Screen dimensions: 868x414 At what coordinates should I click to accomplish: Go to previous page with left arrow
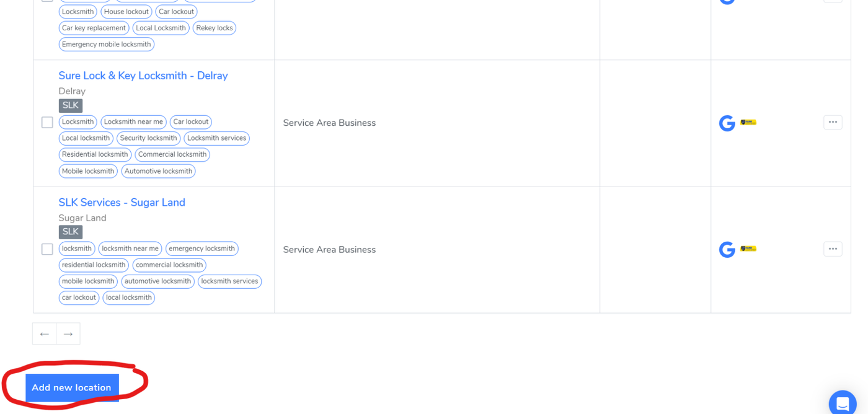pyautogui.click(x=45, y=334)
